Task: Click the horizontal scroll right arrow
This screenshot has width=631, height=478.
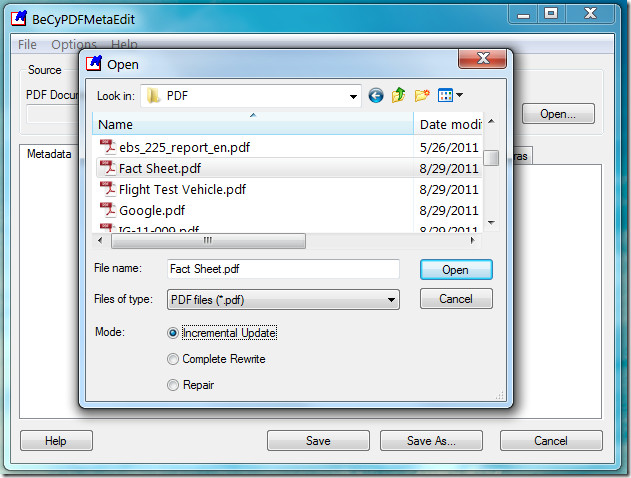Action: 472,240
